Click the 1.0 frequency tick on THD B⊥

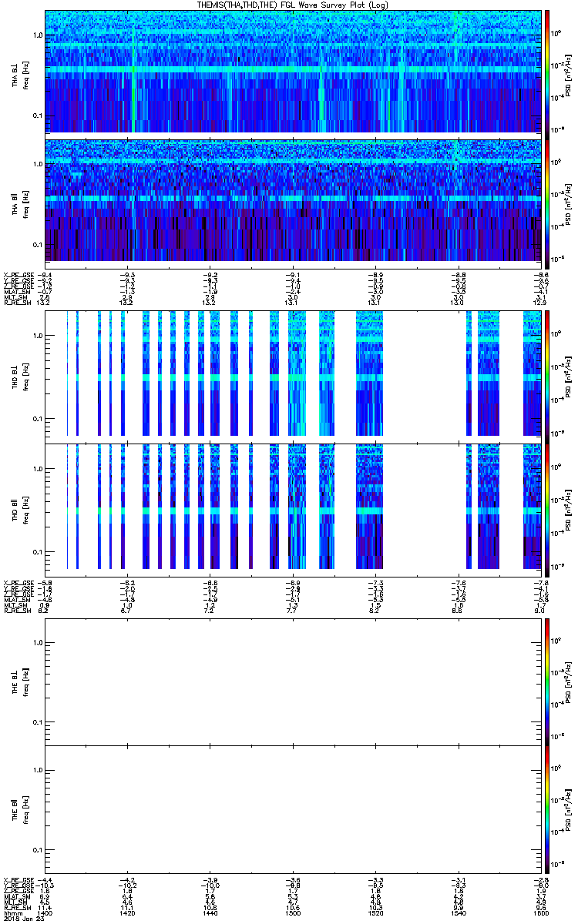[37, 336]
